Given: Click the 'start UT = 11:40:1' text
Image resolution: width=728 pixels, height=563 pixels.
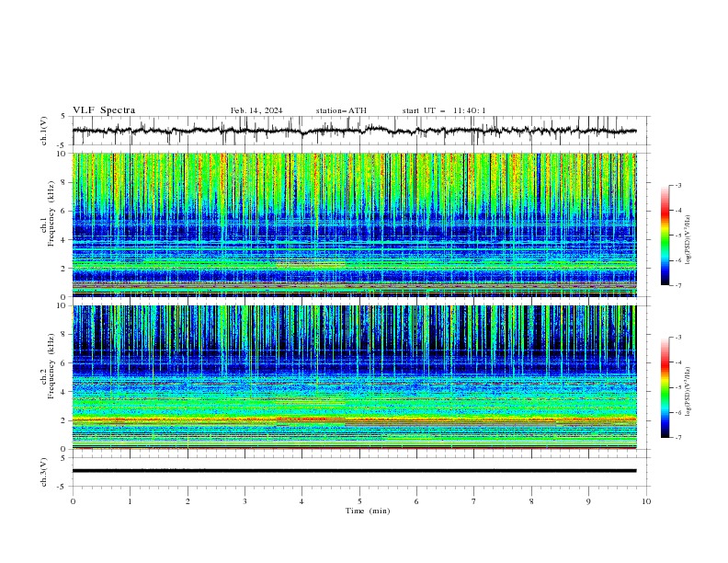Looking at the screenshot, I should pos(444,110).
